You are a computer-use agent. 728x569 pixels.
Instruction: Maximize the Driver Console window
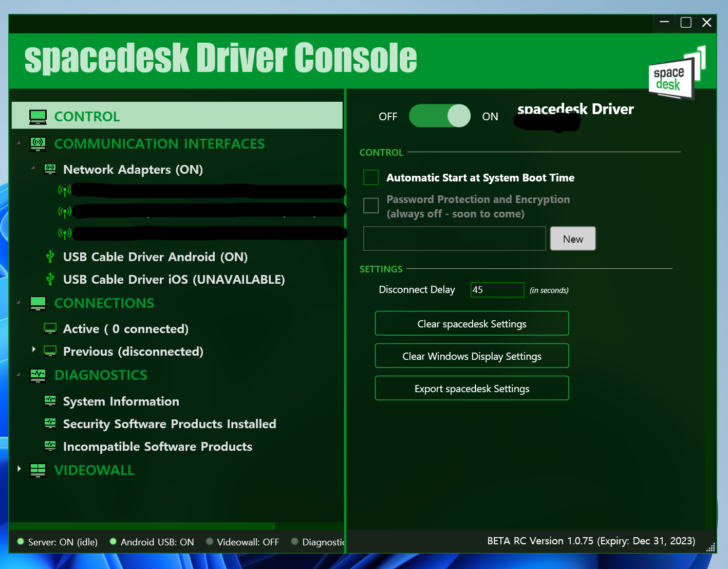tap(686, 22)
